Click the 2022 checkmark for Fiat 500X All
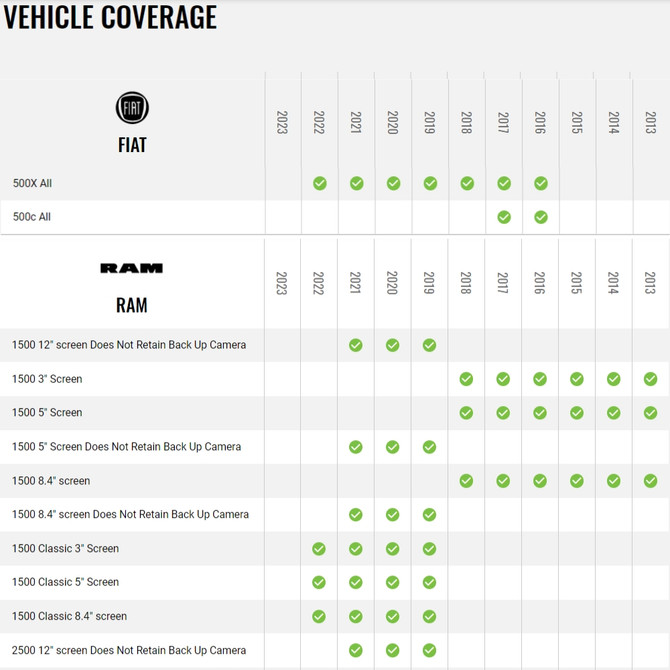The width and height of the screenshot is (670, 670). pyautogui.click(x=319, y=183)
